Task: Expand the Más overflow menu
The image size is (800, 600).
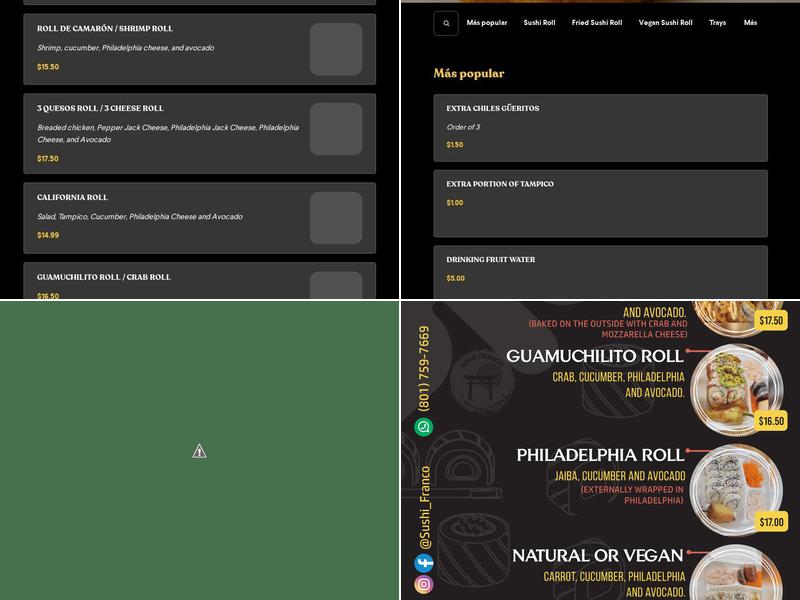Action: pos(751,22)
